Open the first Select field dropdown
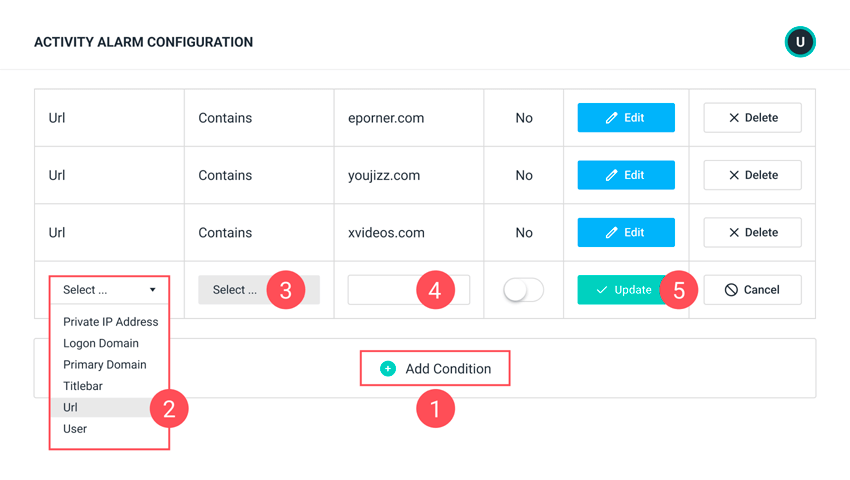The width and height of the screenshot is (850, 480). pyautogui.click(x=109, y=290)
